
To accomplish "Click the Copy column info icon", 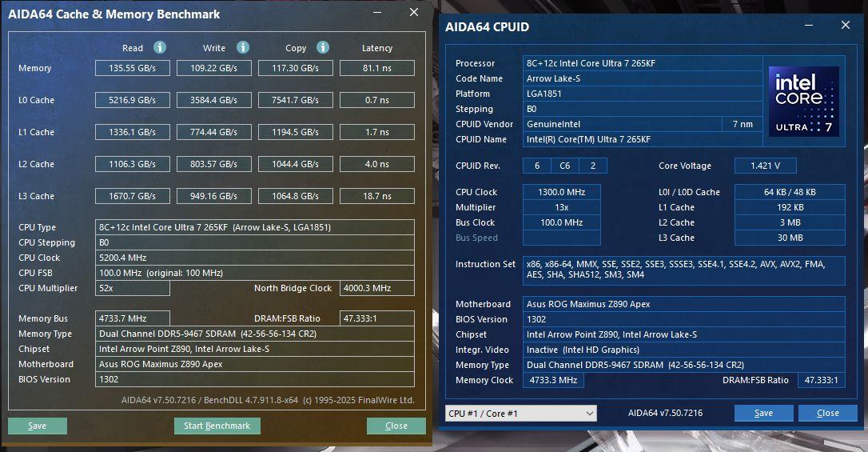I will [x=323, y=48].
